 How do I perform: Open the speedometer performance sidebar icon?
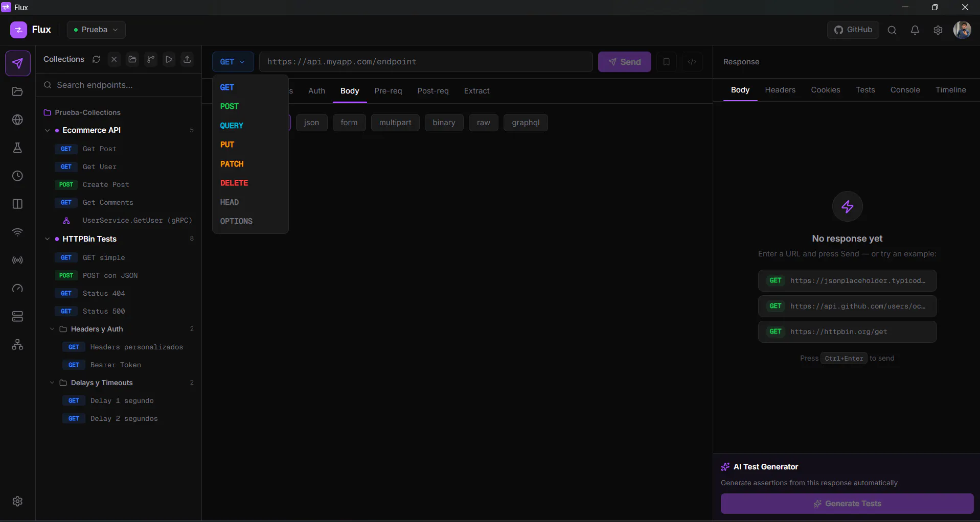(18, 288)
